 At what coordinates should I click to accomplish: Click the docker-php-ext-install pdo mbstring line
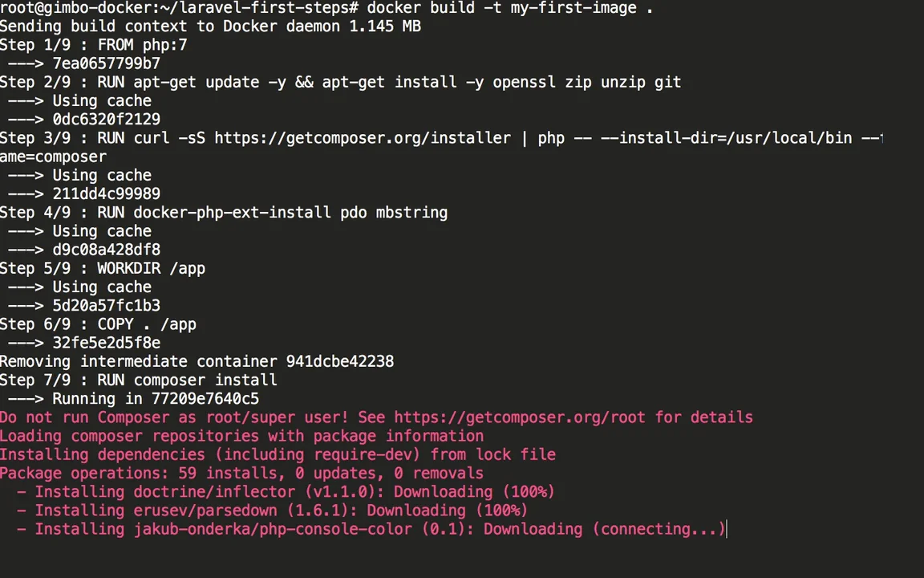(x=224, y=212)
